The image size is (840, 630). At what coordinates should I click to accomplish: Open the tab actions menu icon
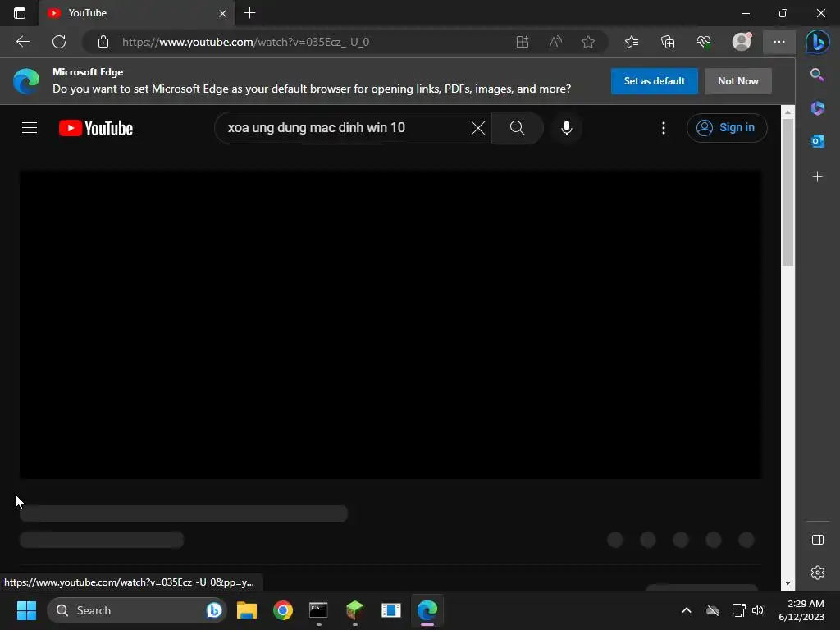20,13
